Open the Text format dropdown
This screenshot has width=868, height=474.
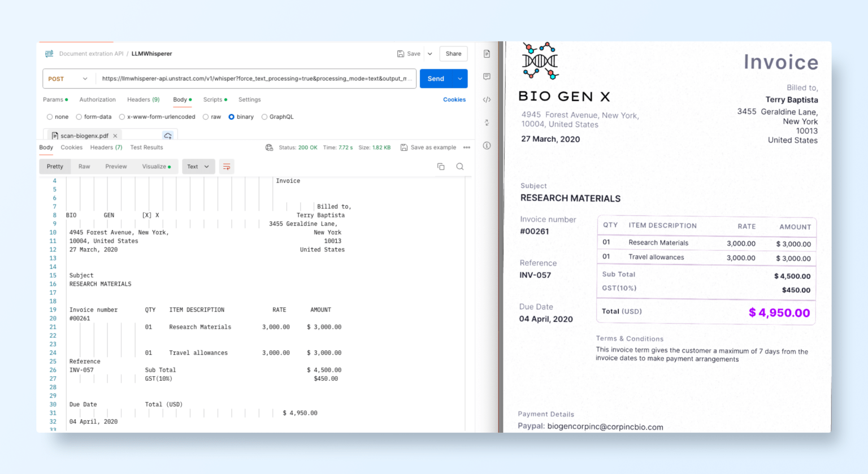coord(198,167)
